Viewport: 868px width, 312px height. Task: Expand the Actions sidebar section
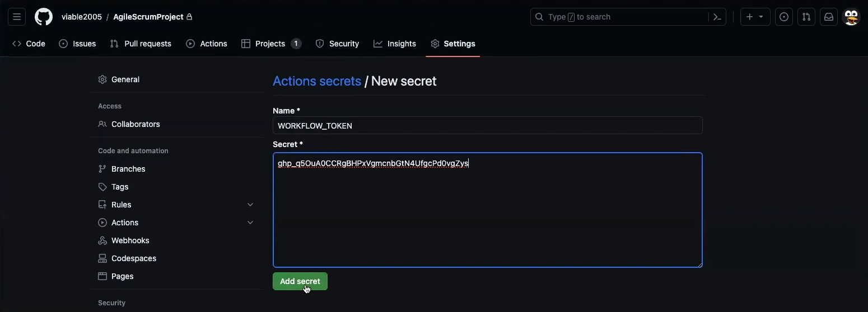coord(250,223)
